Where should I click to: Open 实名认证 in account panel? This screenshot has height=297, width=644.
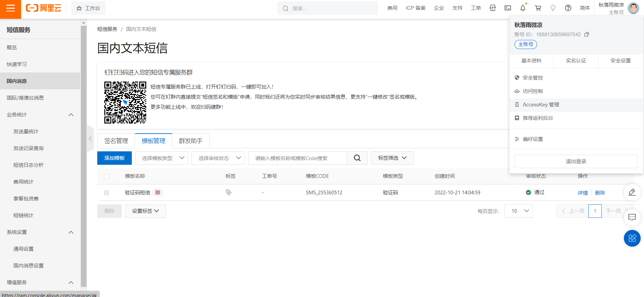pyautogui.click(x=576, y=61)
